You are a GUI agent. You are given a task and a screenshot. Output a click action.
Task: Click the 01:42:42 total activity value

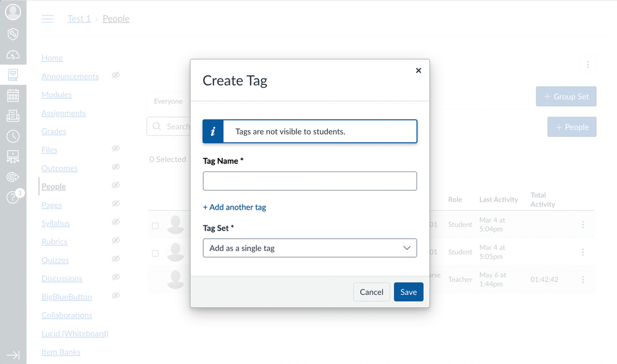(x=544, y=279)
